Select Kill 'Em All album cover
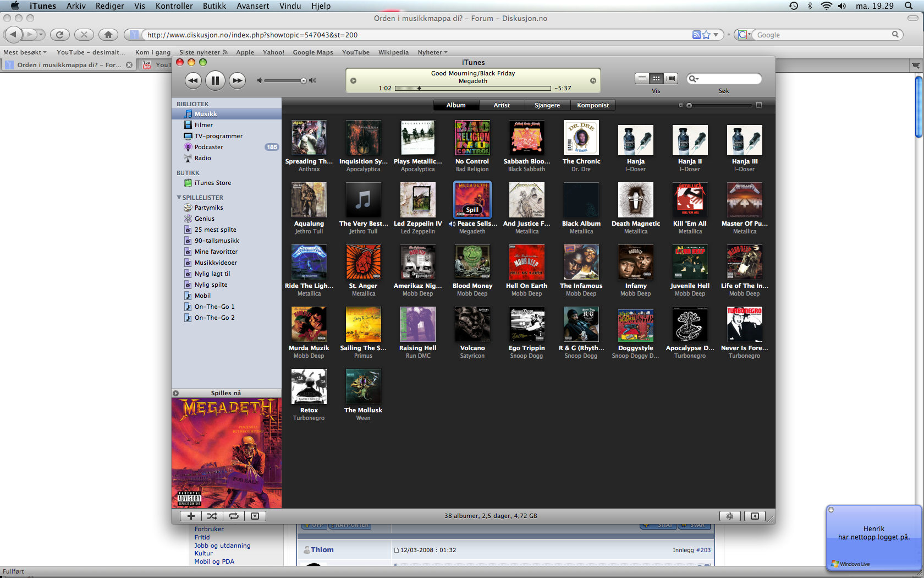This screenshot has width=924, height=578. [x=690, y=200]
